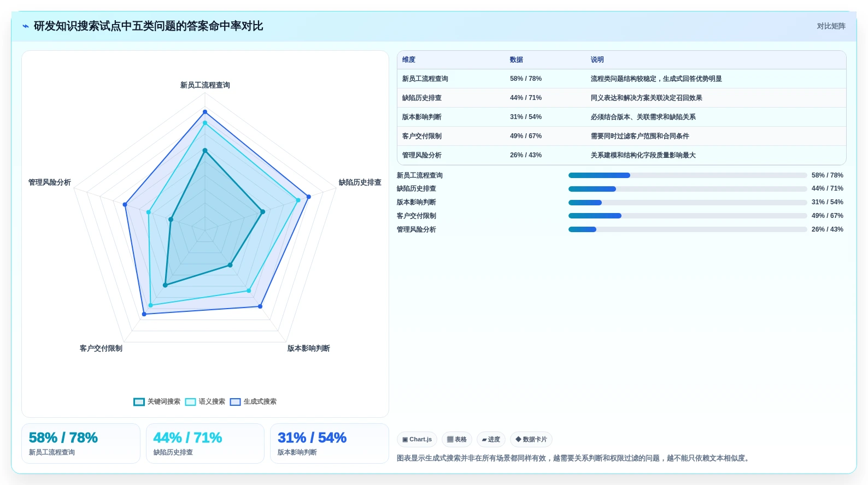
Task: Click the 版本影响判断 progress bar
Action: coord(688,203)
